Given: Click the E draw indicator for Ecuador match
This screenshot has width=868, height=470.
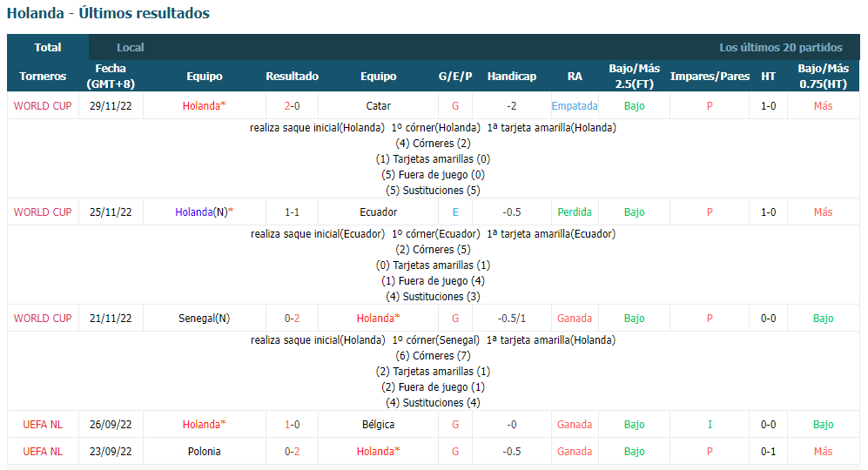Looking at the screenshot, I should pos(455,212).
